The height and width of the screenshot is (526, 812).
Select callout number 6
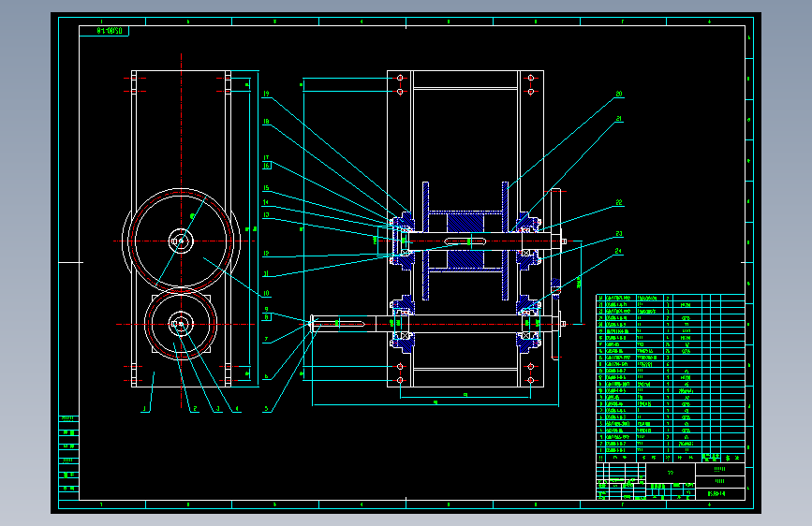(266, 377)
